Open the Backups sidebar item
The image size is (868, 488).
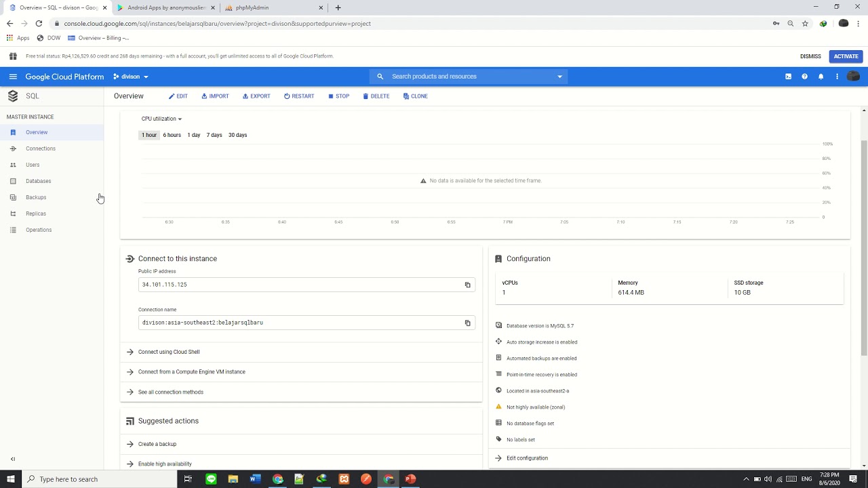point(52,197)
